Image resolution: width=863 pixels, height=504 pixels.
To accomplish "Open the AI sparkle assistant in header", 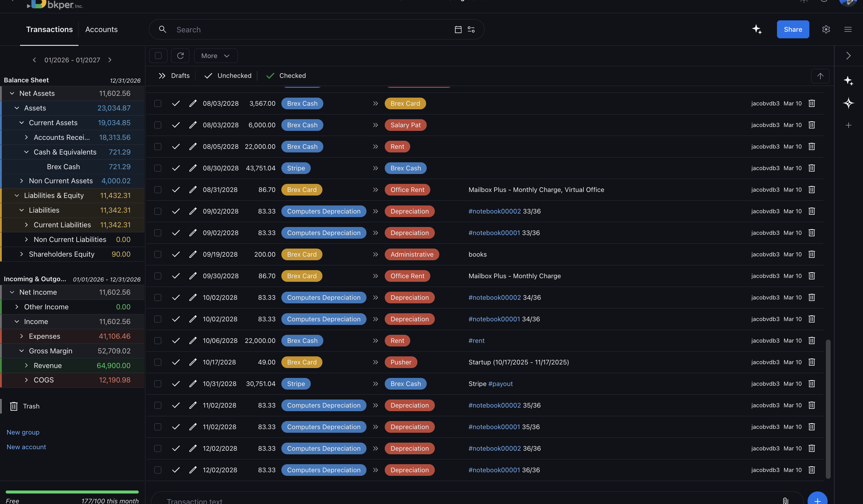I will pos(757,29).
